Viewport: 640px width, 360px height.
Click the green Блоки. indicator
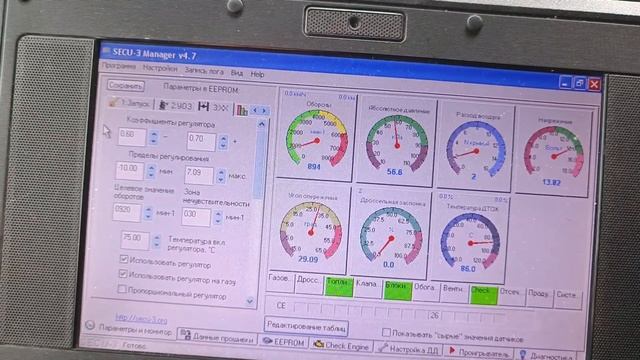(398, 291)
